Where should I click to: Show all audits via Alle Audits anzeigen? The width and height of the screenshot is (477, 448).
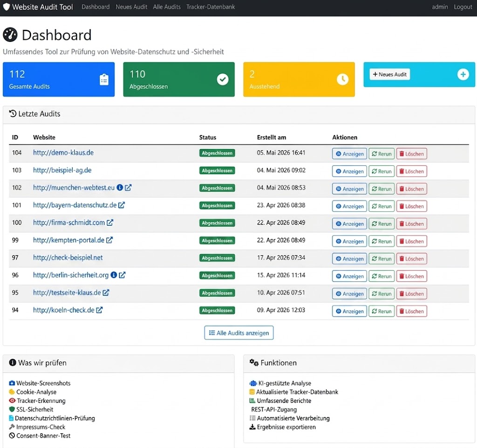(239, 333)
